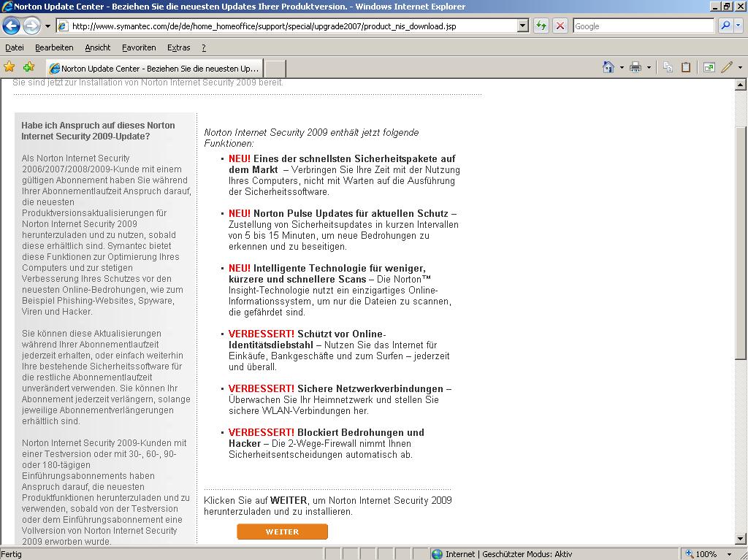Open the Datei menu

pos(15,47)
